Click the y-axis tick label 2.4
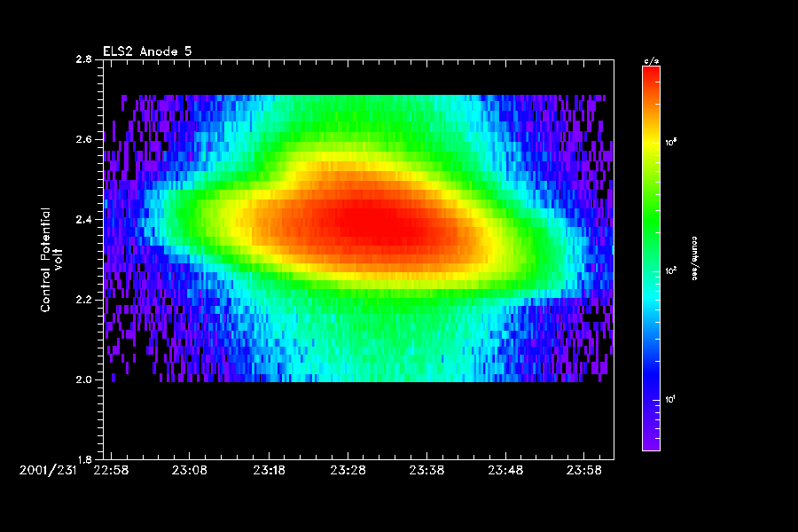Viewport: 798px width, 532px height. pyautogui.click(x=84, y=219)
